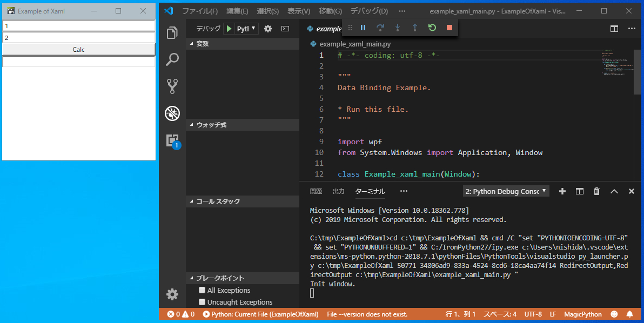The image size is (644, 323).
Task: Start debugging with the green play button
Action: coord(229,29)
